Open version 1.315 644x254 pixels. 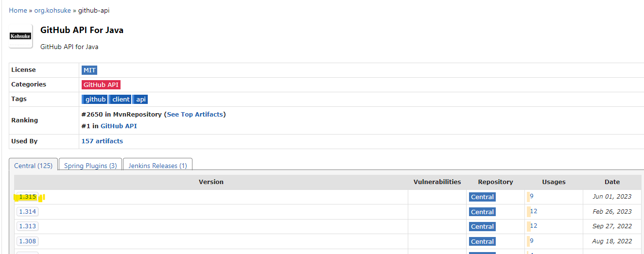[x=27, y=197]
